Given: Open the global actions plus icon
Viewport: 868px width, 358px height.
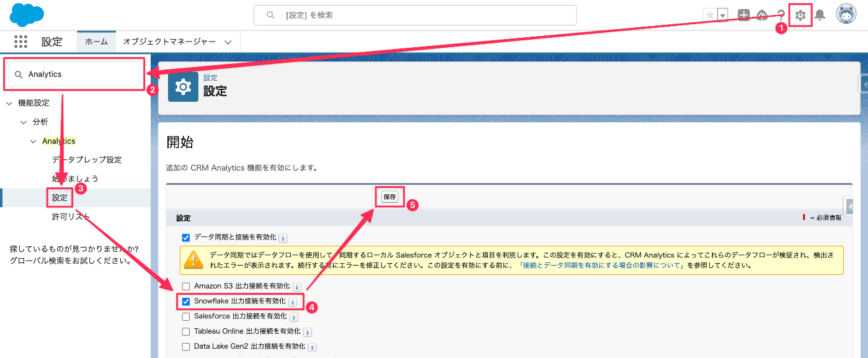Looking at the screenshot, I should coord(743,15).
